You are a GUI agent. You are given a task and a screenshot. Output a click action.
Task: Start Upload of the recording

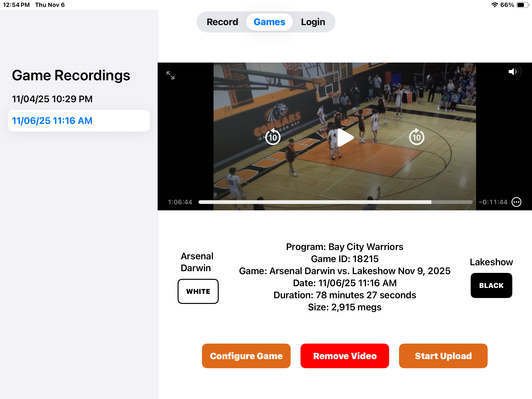point(443,356)
